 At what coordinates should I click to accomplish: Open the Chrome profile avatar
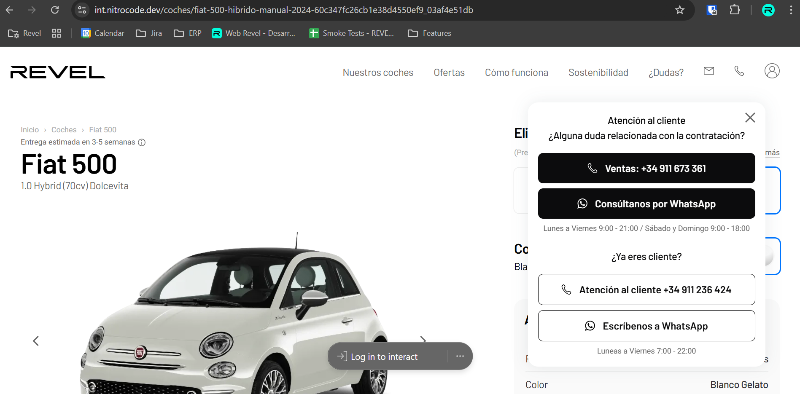(x=768, y=10)
